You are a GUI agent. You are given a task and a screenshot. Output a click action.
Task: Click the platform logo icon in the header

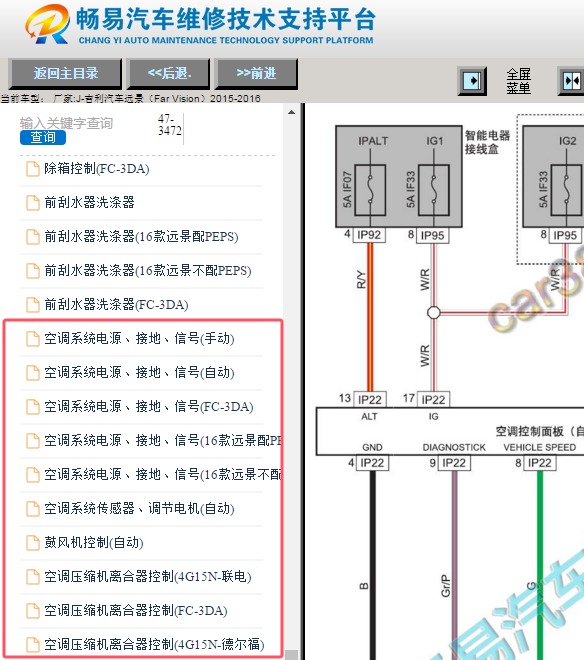pyautogui.click(x=47, y=24)
